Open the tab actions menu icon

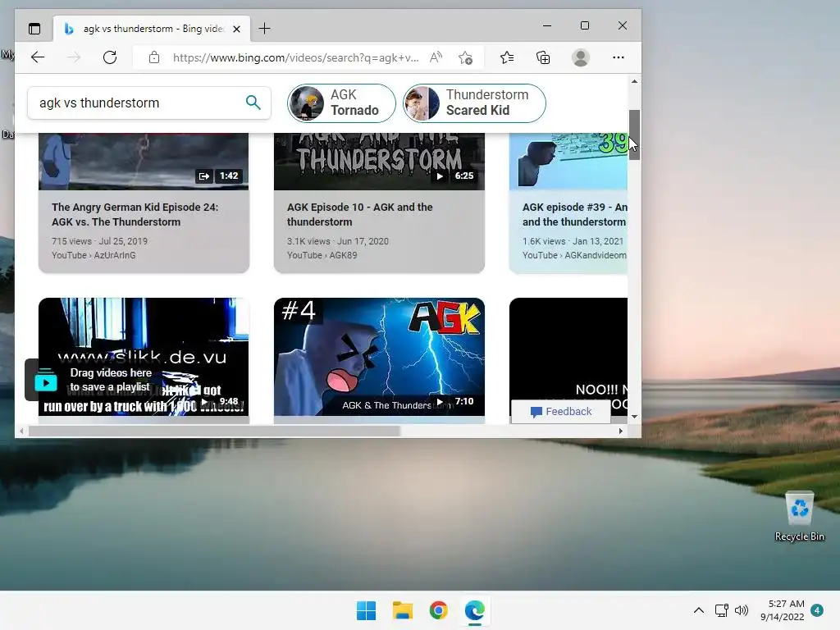pyautogui.click(x=34, y=29)
